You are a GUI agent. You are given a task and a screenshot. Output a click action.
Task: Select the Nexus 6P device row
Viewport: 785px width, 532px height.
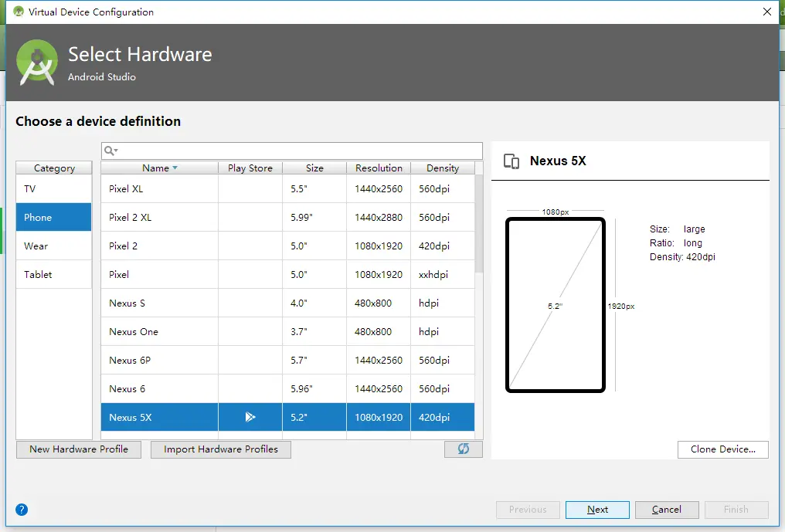pos(288,360)
